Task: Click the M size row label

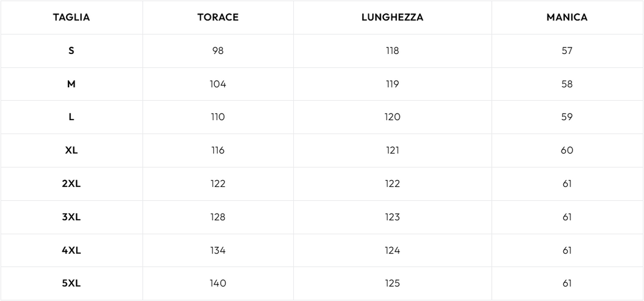Action: [x=71, y=84]
